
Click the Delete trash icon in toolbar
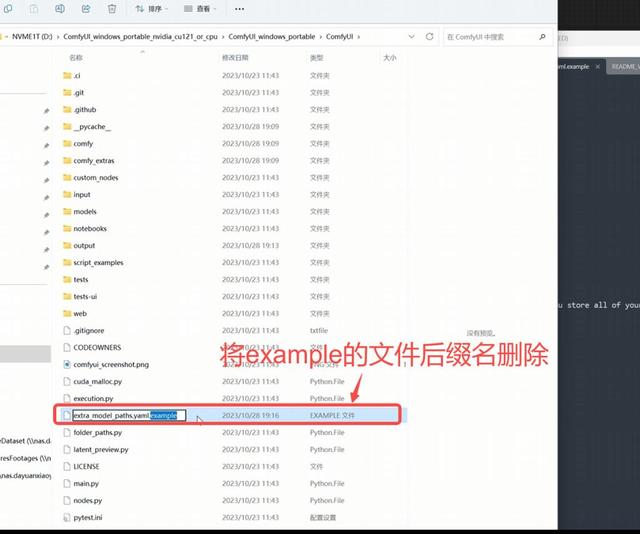coord(112,9)
